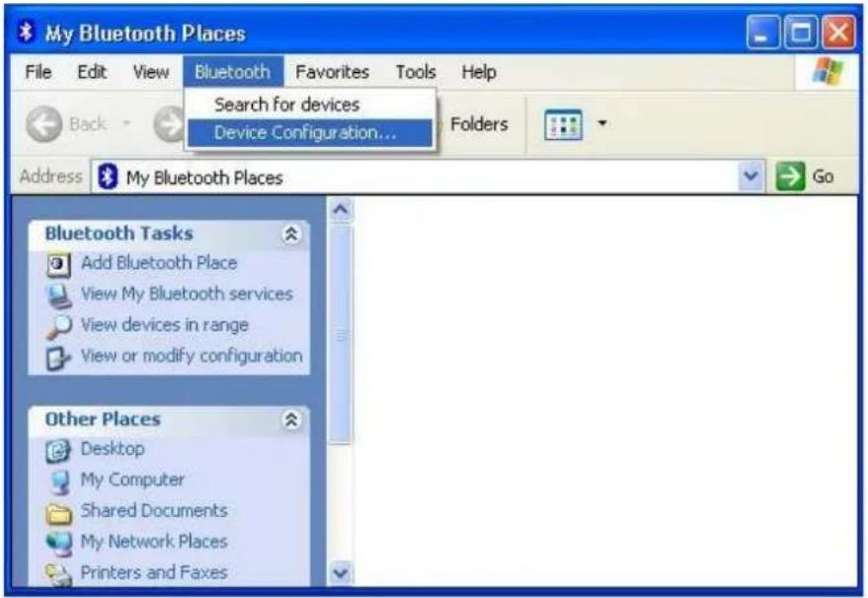Go to My Computer link
Image resolution: width=868 pixels, height=598 pixels.
pyautogui.click(x=132, y=480)
